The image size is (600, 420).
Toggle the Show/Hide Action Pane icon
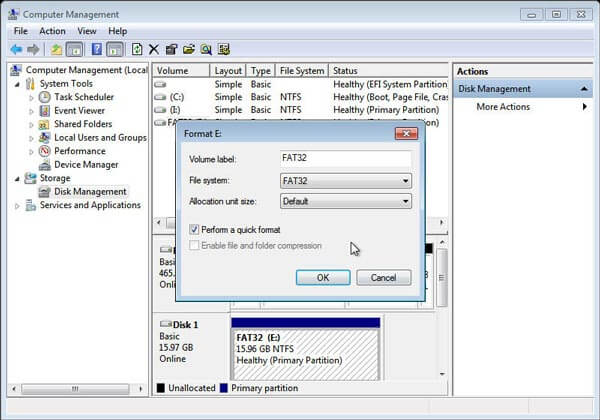[115, 49]
